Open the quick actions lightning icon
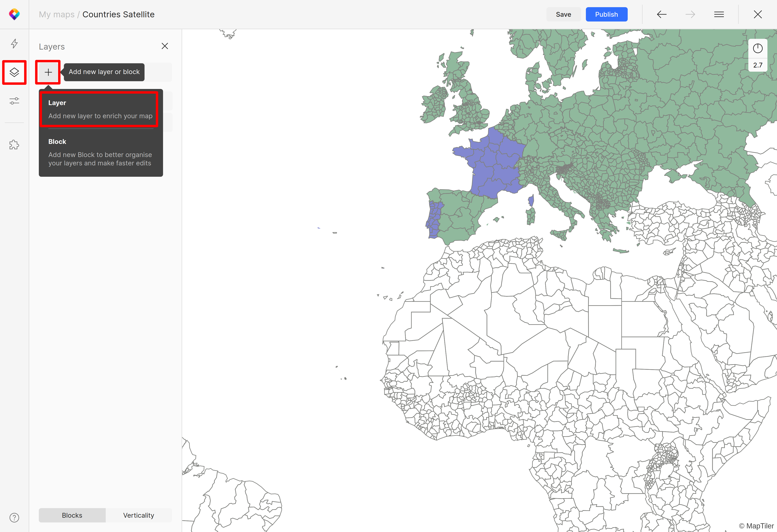The width and height of the screenshot is (777, 532). pyautogui.click(x=14, y=43)
